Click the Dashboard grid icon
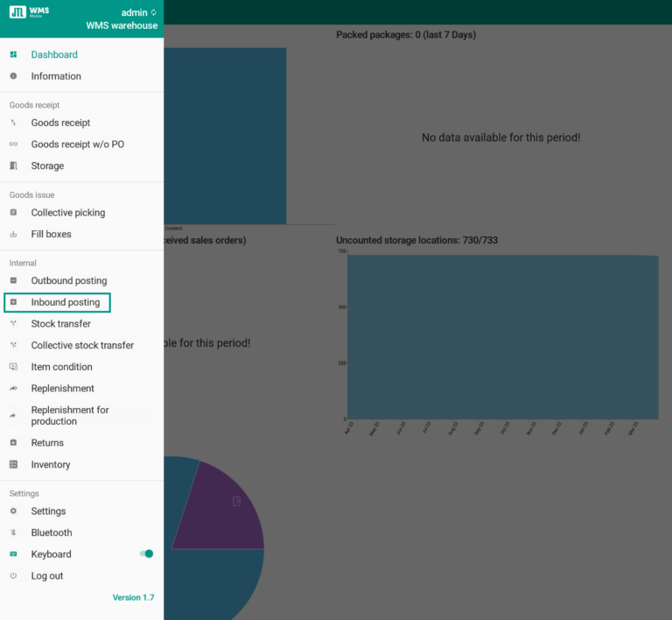Screen dimensions: 672x620 pyautogui.click(x=13, y=54)
